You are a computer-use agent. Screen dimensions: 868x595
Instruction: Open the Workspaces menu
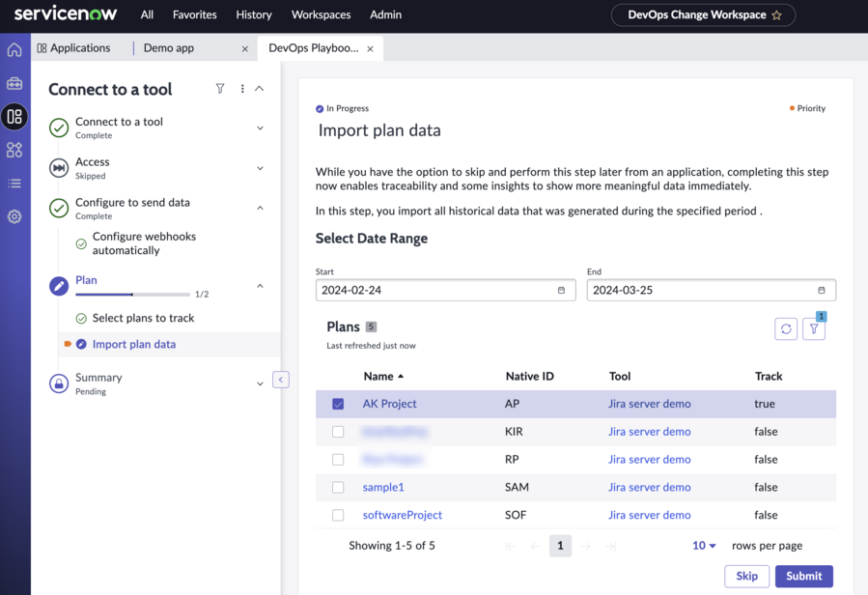pyautogui.click(x=322, y=14)
